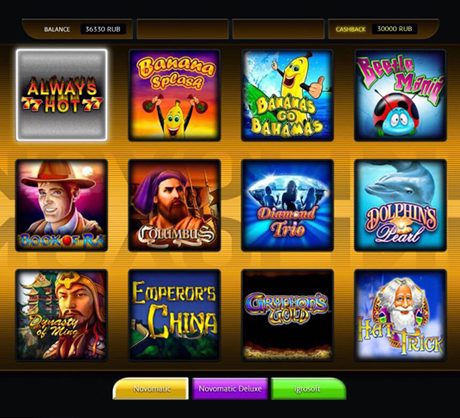Launch the Emperor's China slot
Viewport: 460px width, 418px height.
coord(174,315)
